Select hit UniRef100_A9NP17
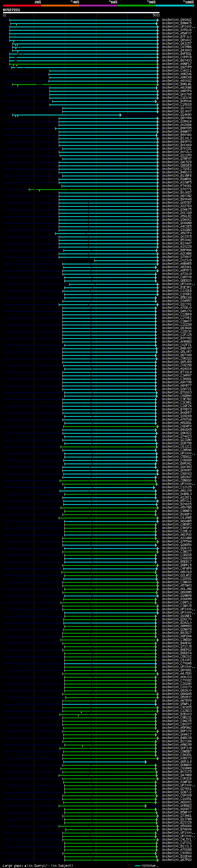Screen dimensions: 197x868 (x=177, y=64)
